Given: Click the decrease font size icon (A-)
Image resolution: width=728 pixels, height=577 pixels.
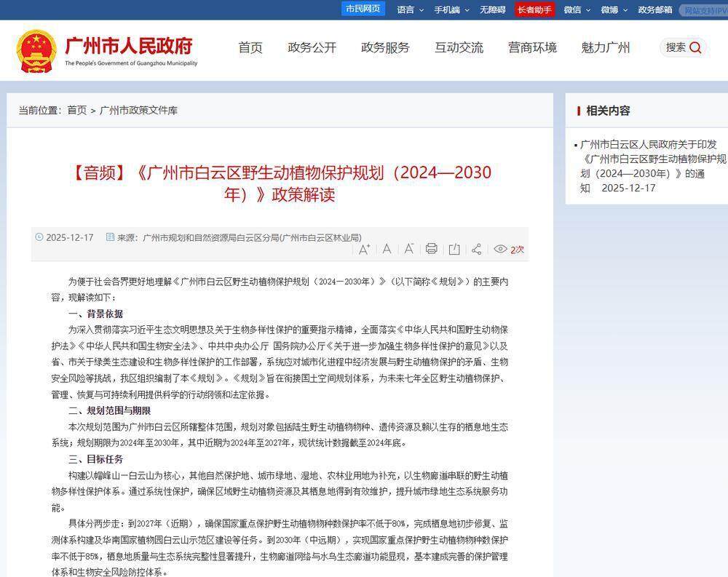Looking at the screenshot, I should 409,250.
